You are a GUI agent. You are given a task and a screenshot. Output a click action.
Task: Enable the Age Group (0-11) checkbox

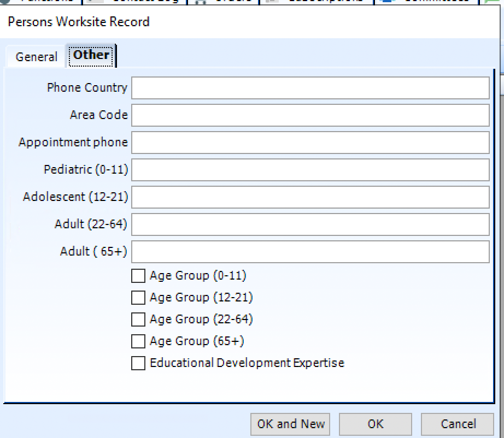[138, 276]
